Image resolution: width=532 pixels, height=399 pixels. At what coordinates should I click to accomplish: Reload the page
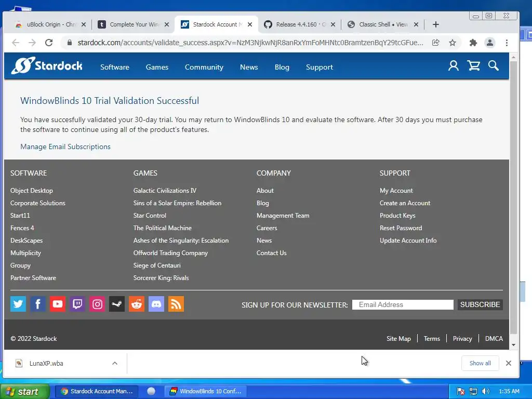(49, 43)
